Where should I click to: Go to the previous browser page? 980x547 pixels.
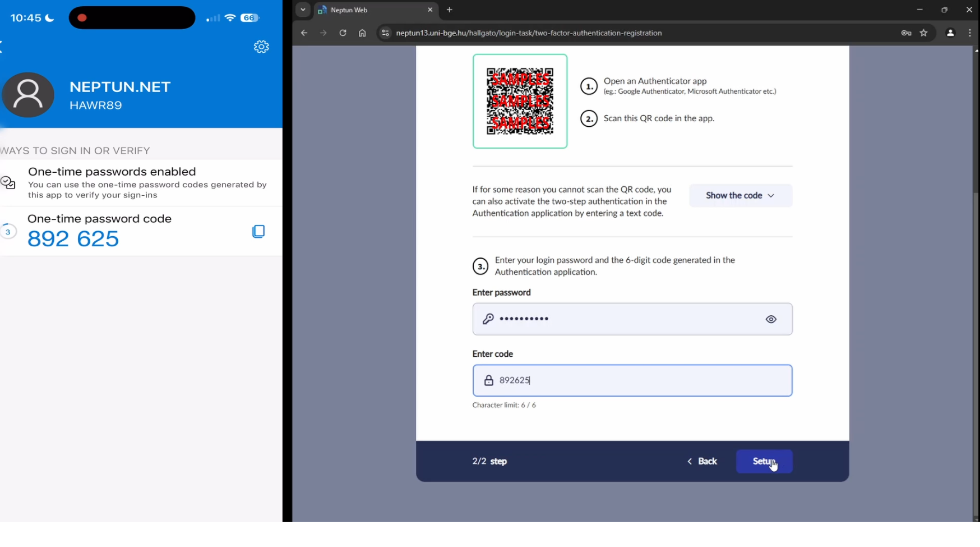[304, 33]
